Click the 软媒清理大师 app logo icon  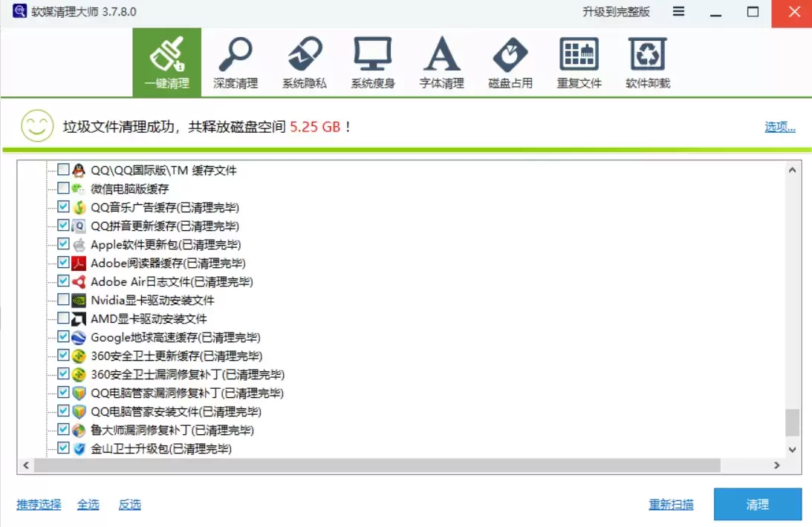(x=19, y=11)
